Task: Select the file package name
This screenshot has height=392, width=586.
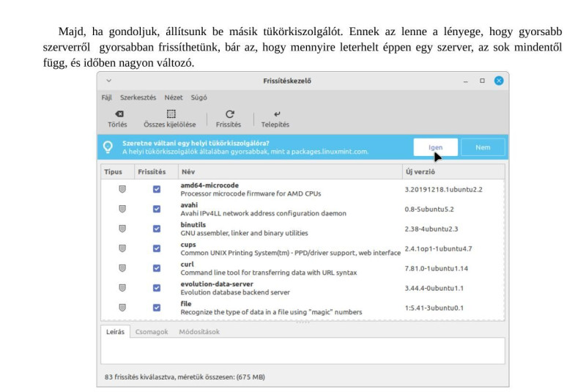Action: tap(186, 304)
